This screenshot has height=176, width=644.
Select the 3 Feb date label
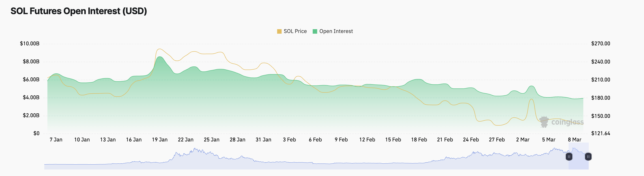pyautogui.click(x=289, y=140)
